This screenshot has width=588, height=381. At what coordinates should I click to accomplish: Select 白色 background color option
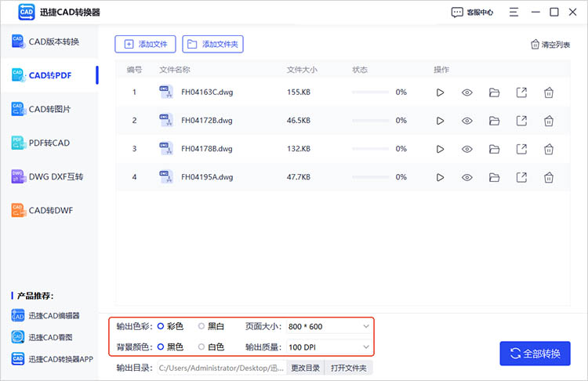point(211,347)
